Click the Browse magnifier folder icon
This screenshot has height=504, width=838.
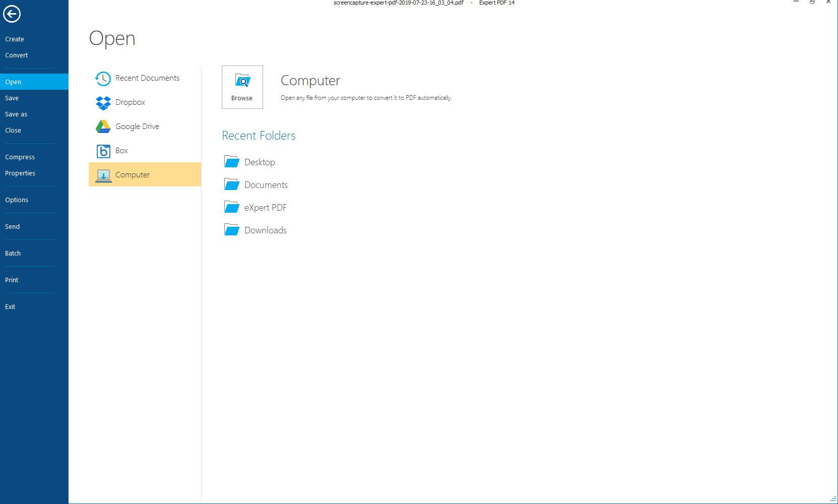point(242,81)
